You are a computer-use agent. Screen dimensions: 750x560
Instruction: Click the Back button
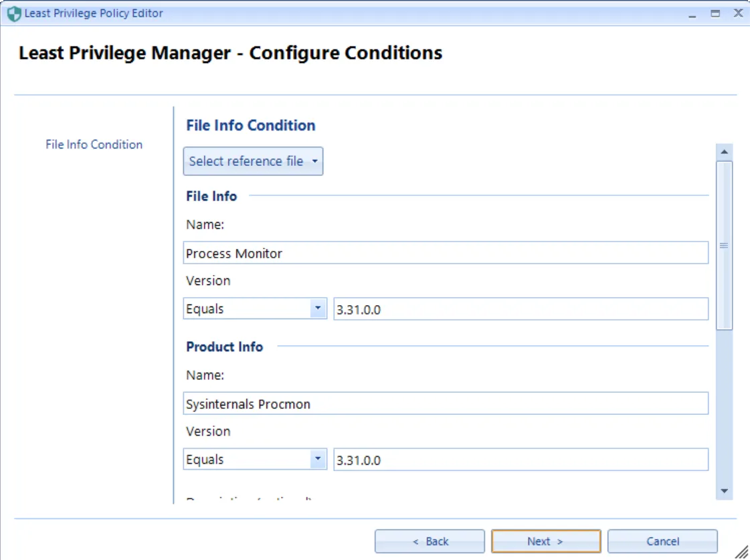(x=430, y=541)
